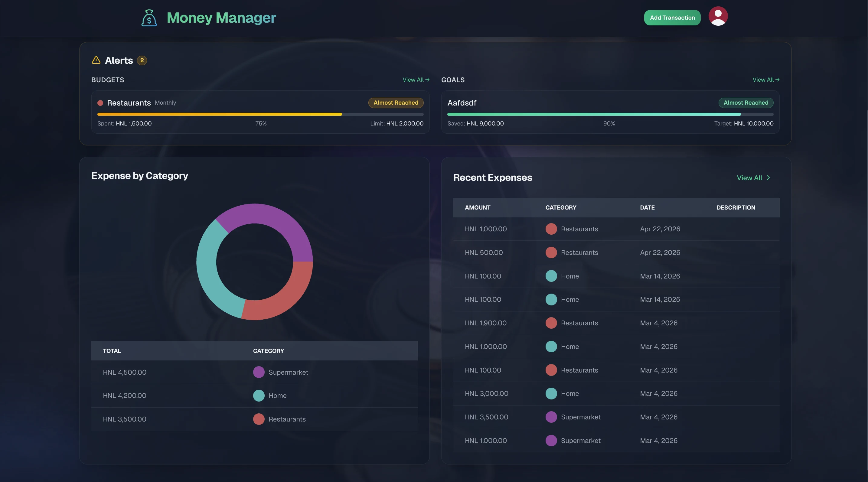Click the Restaurants red swatch in totals table
Screen dimensions: 868x482
(259, 419)
